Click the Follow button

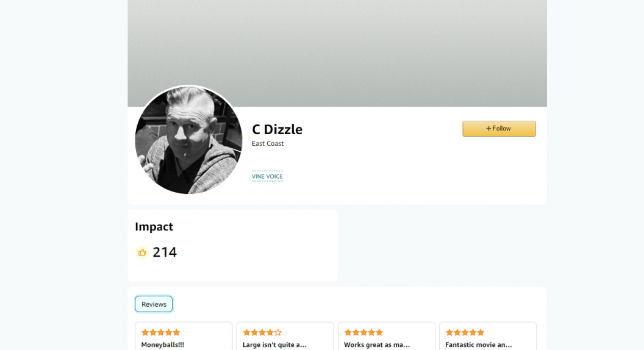pos(499,129)
